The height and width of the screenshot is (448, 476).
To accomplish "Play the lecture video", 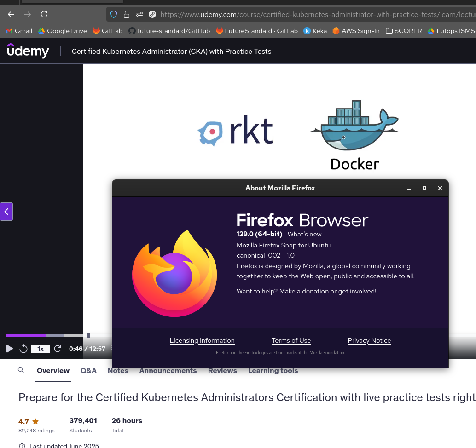I will pos(9,349).
